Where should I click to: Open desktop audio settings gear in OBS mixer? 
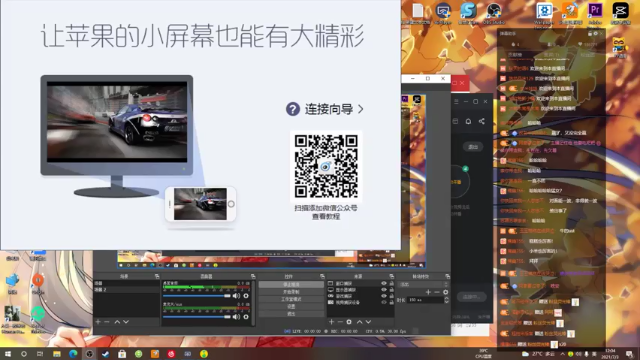coord(246,296)
